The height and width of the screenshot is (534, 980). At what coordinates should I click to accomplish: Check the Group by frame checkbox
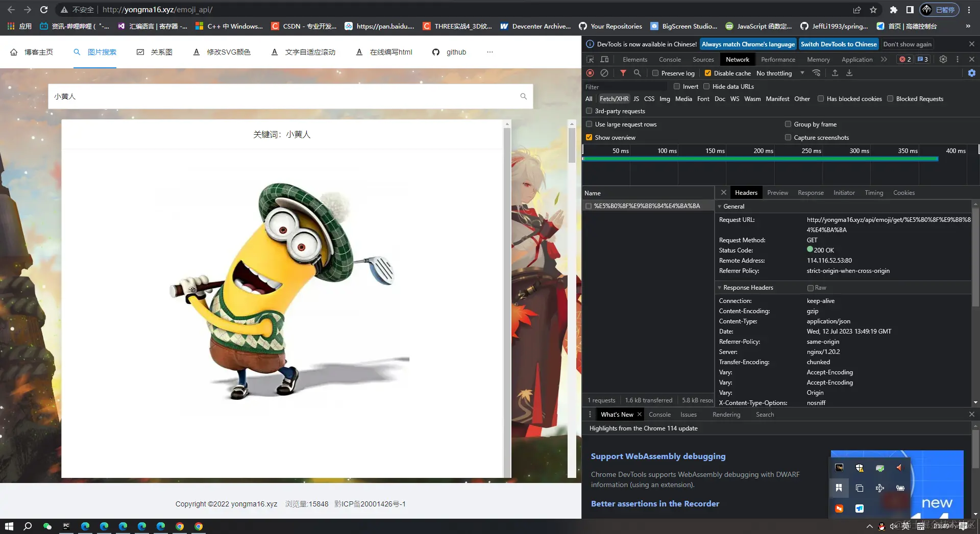[x=788, y=124]
